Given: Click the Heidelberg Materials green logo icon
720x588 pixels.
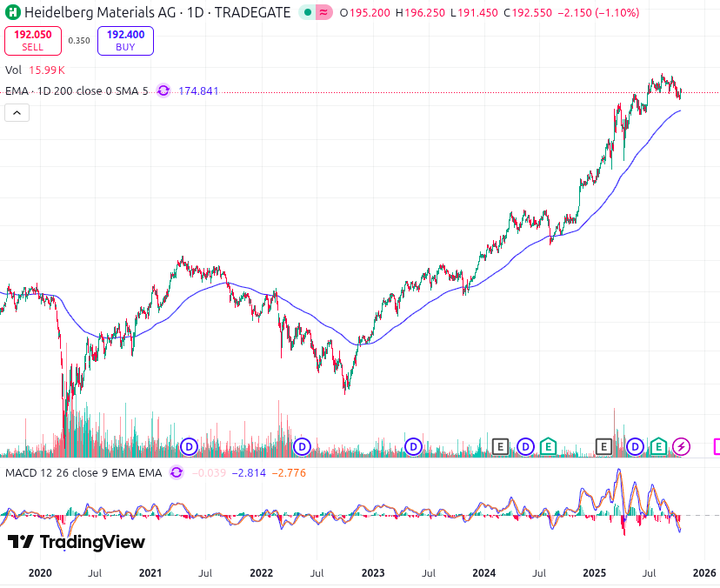Looking at the screenshot, I should (x=12, y=13).
